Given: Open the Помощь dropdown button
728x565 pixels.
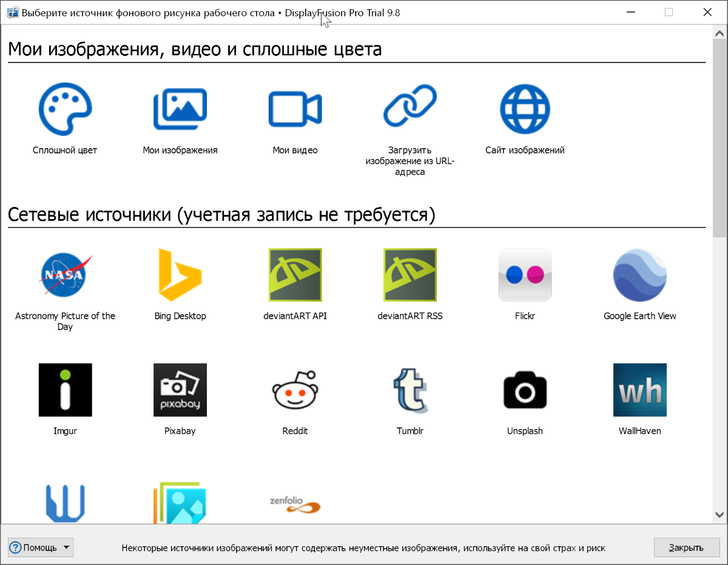Looking at the screenshot, I should tap(41, 547).
